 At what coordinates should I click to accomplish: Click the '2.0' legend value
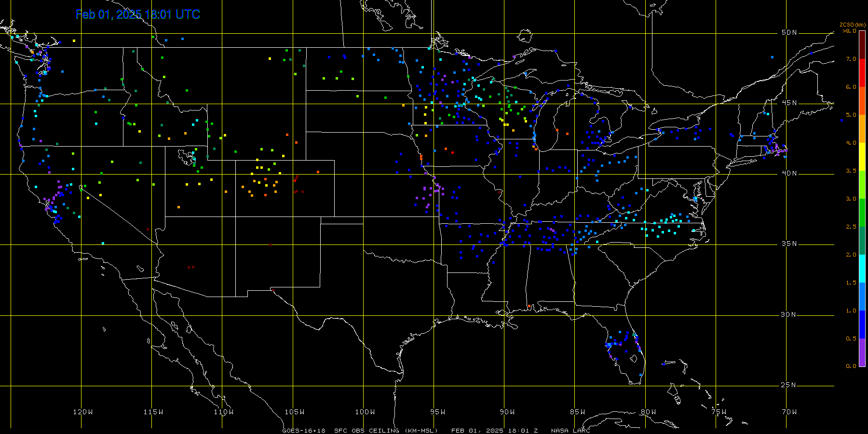[851, 255]
